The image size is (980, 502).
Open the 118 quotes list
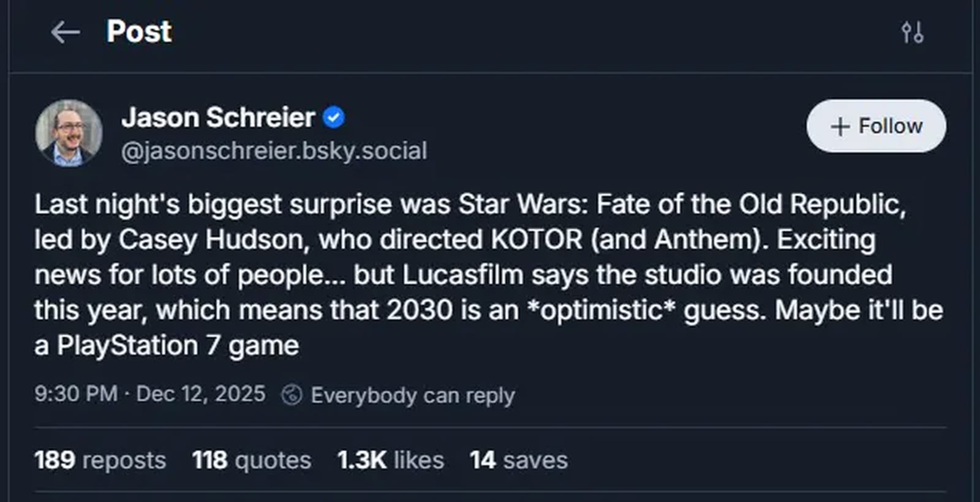click(251, 460)
